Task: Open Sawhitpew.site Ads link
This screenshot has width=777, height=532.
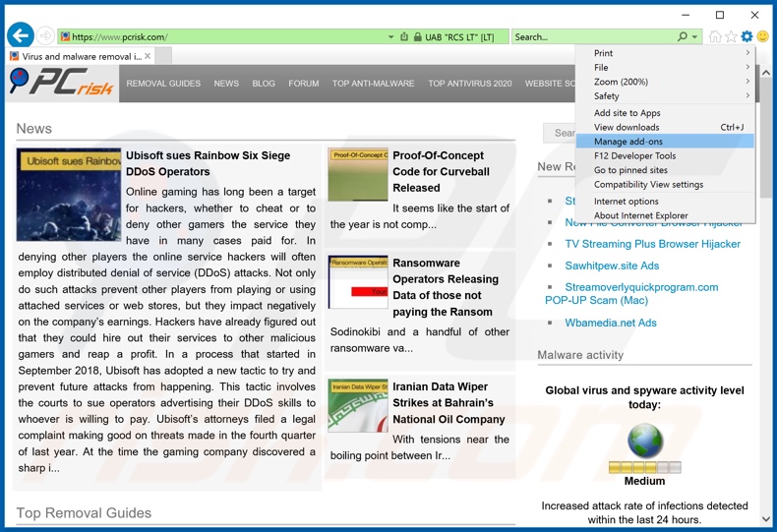Action: (x=612, y=266)
